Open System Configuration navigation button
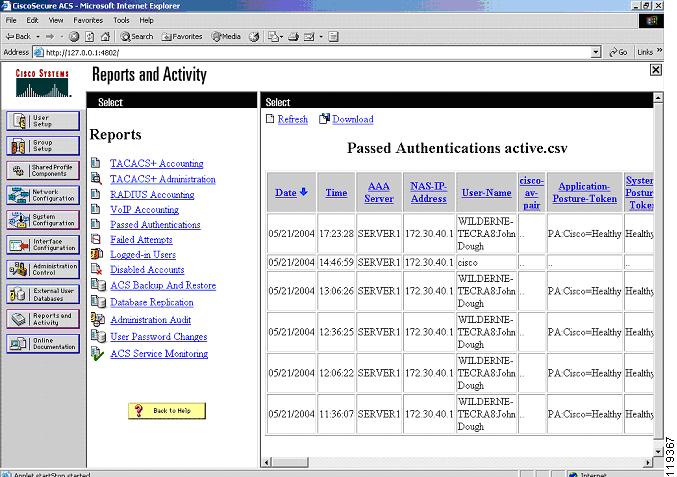 (43, 220)
